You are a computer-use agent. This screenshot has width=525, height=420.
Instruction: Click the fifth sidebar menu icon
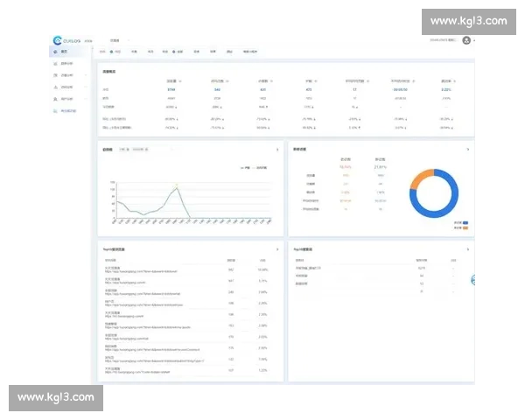click(x=54, y=99)
